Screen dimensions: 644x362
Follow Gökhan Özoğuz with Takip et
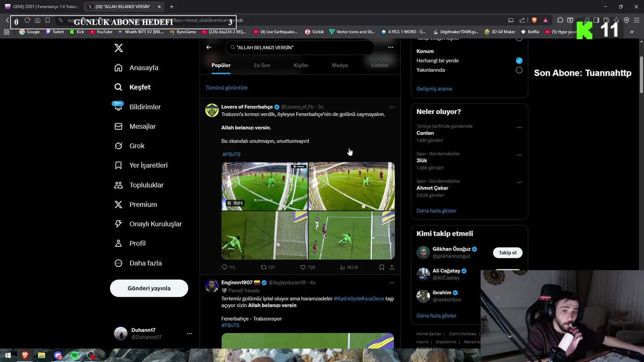pyautogui.click(x=507, y=253)
